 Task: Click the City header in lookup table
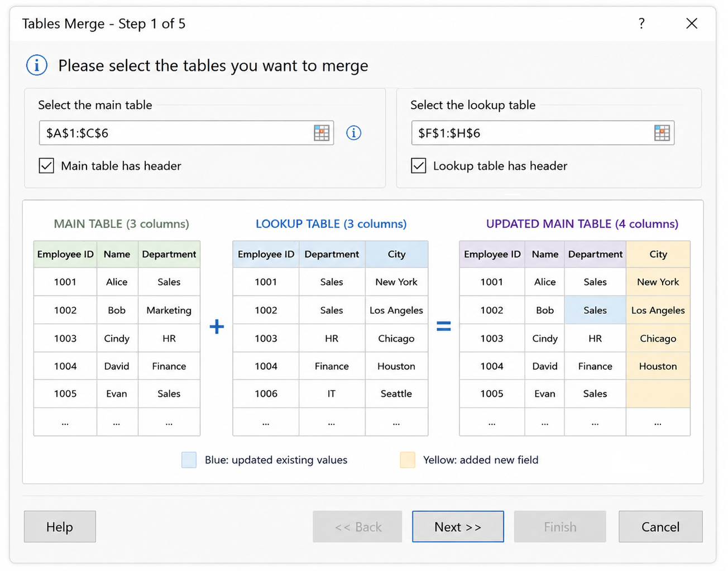click(x=396, y=254)
